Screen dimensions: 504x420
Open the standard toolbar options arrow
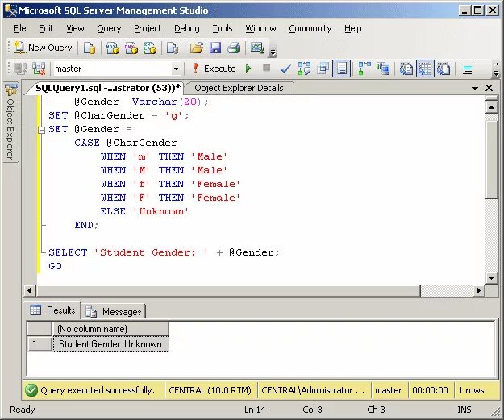point(273,52)
